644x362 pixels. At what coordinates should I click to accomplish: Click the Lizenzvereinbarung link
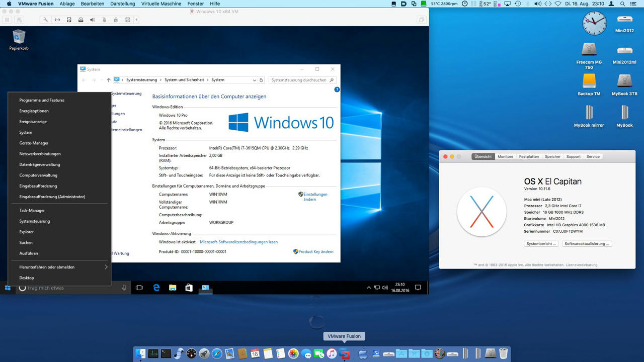click(581, 265)
